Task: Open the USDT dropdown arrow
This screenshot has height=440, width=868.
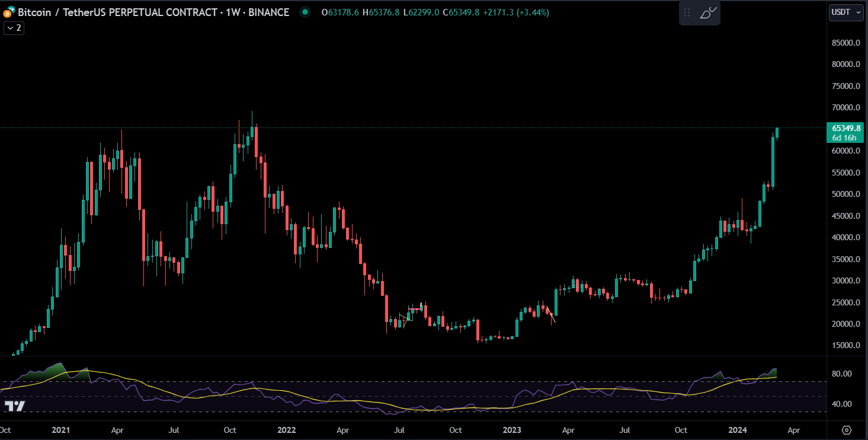Action: (859, 12)
